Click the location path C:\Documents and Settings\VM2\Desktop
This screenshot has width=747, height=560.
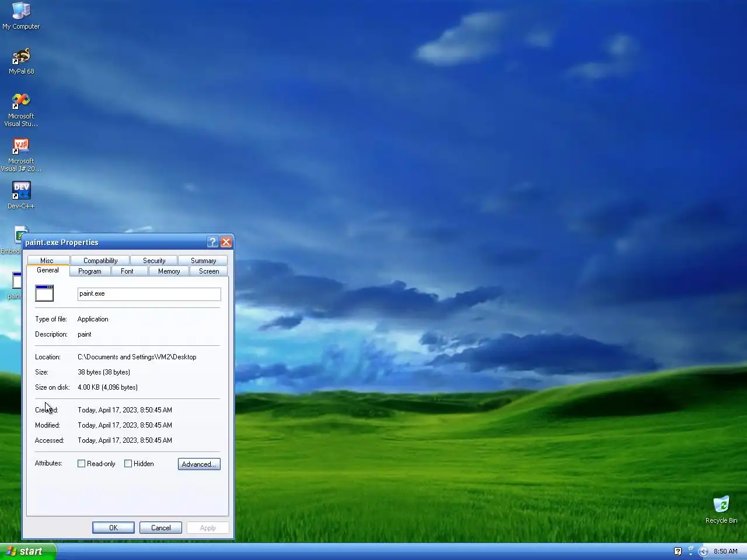[137, 357]
